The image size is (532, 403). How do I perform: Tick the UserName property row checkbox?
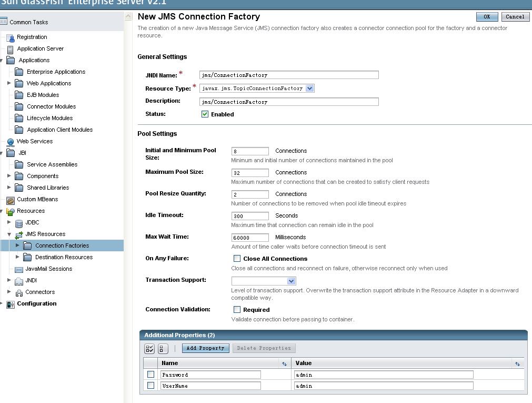point(150,386)
